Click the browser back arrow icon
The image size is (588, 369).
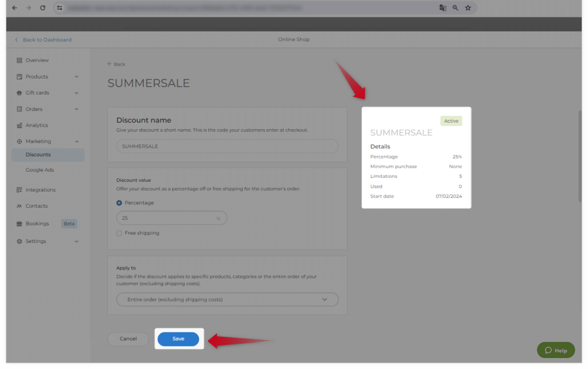(x=15, y=8)
